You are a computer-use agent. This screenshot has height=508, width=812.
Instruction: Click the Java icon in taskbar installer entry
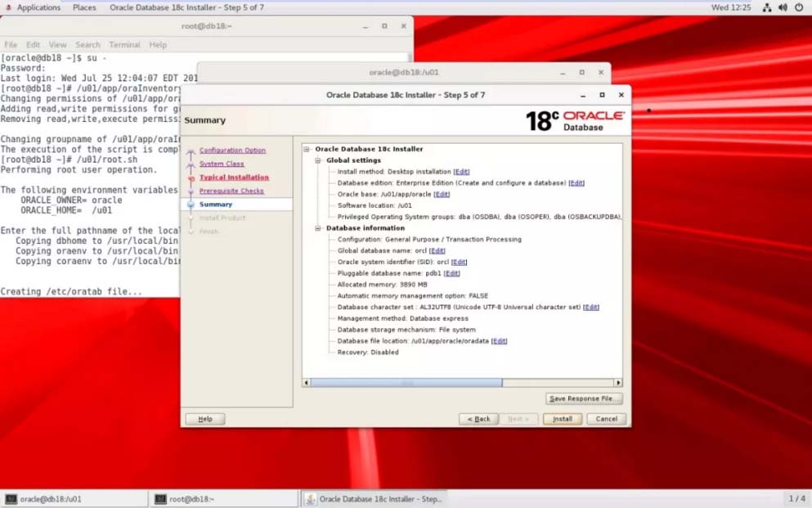point(311,499)
